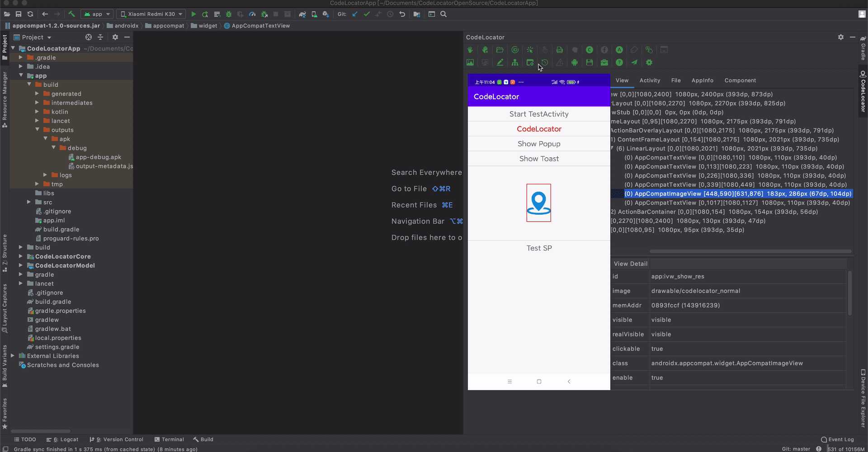868x452 pixels.
Task: Click the paused-hand grab icon in CodeLocator
Action: tap(485, 50)
